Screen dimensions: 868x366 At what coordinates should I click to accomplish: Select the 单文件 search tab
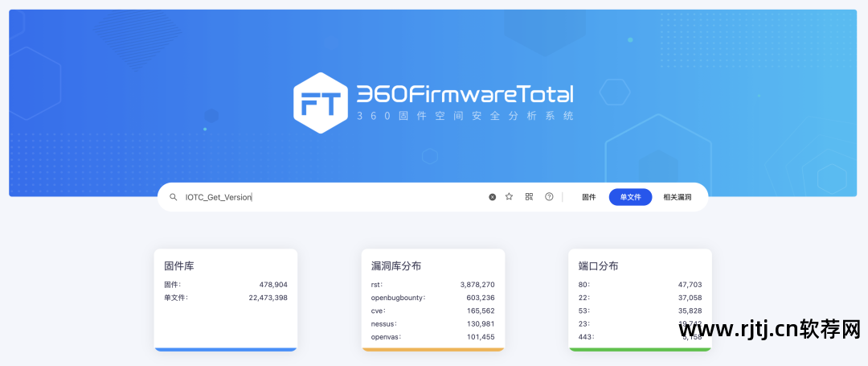[631, 197]
